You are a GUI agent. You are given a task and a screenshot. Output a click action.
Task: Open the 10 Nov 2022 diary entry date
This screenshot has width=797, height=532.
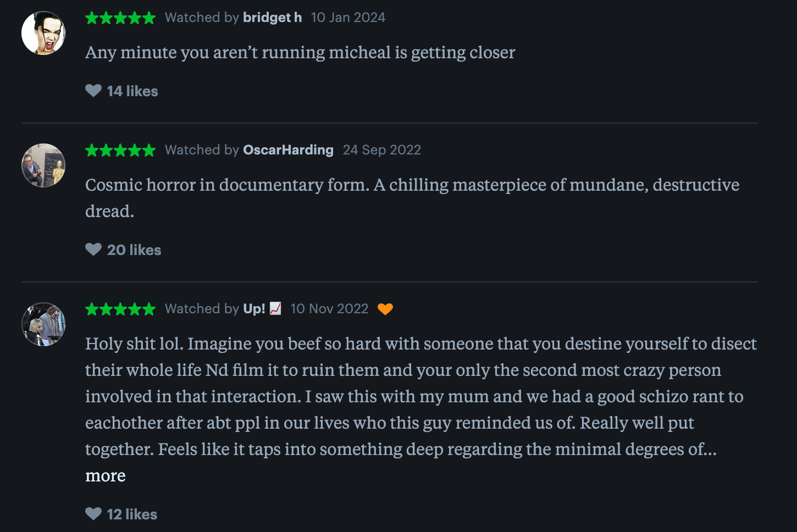[x=329, y=308]
